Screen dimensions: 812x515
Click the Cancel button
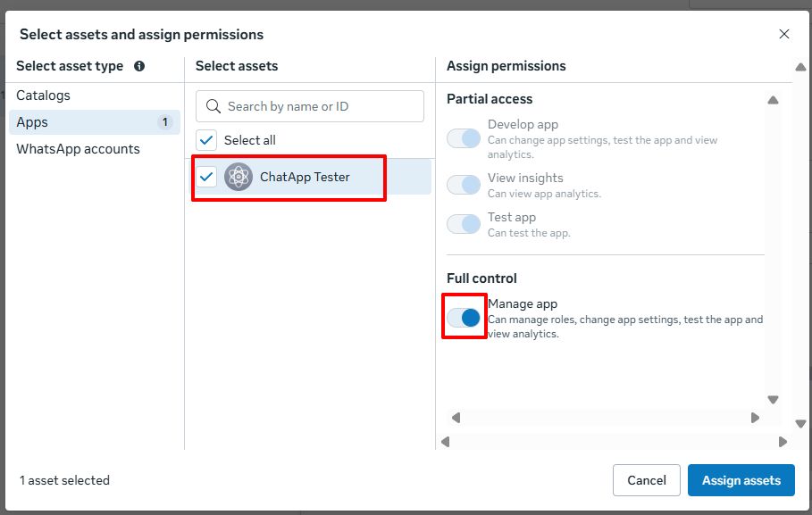(x=646, y=480)
